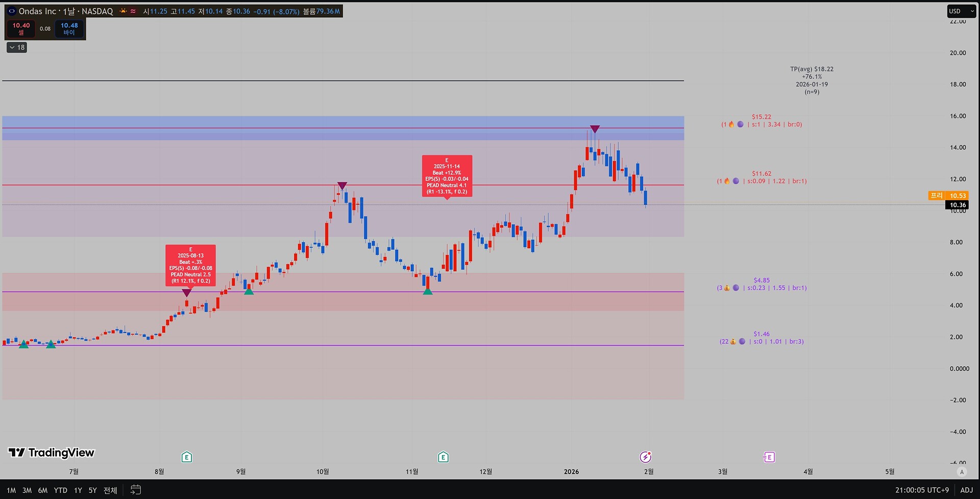Viewport: 980px width, 499px height.
Task: Click the 고 11.45 high value in header
Action: click(x=182, y=11)
